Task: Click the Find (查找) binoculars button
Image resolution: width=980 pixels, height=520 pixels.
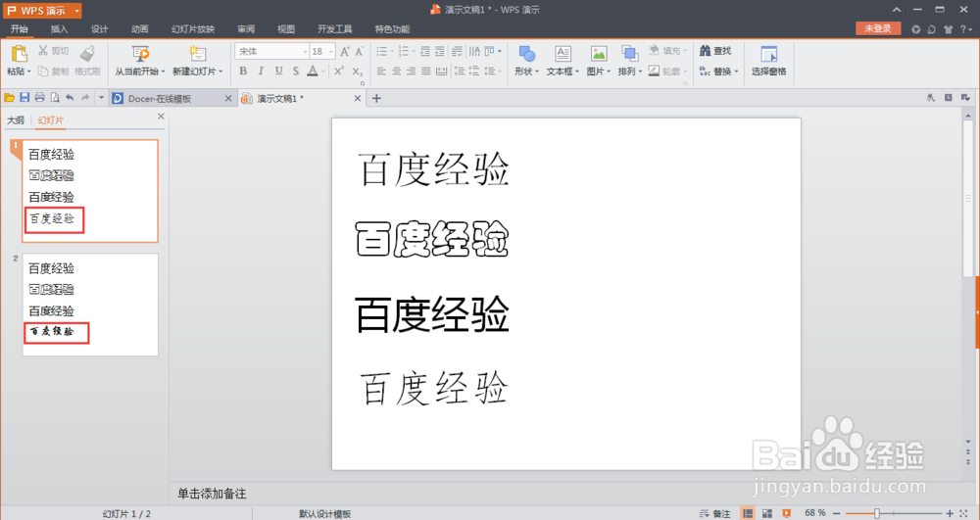Action: point(715,51)
